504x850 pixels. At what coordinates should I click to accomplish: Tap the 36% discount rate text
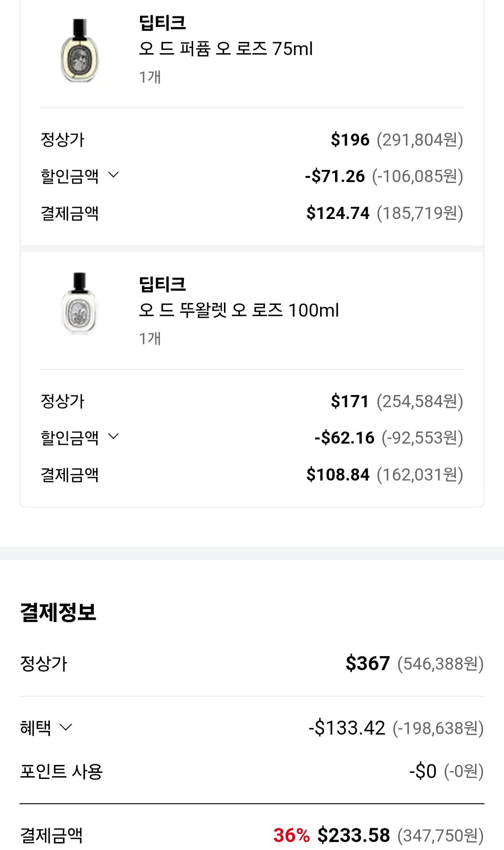click(291, 835)
